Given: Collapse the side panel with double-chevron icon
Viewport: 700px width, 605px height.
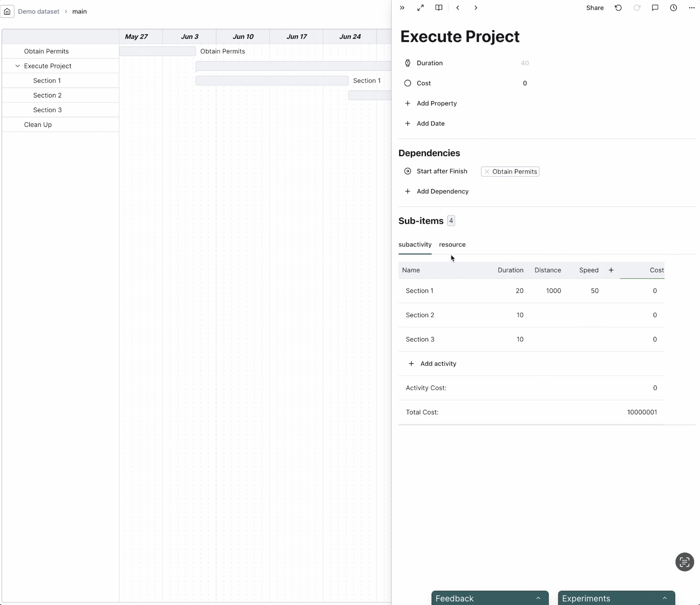Looking at the screenshot, I should tap(402, 8).
